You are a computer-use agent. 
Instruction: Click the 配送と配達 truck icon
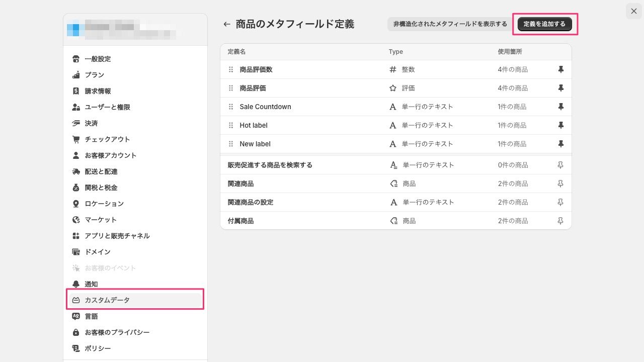(x=76, y=171)
